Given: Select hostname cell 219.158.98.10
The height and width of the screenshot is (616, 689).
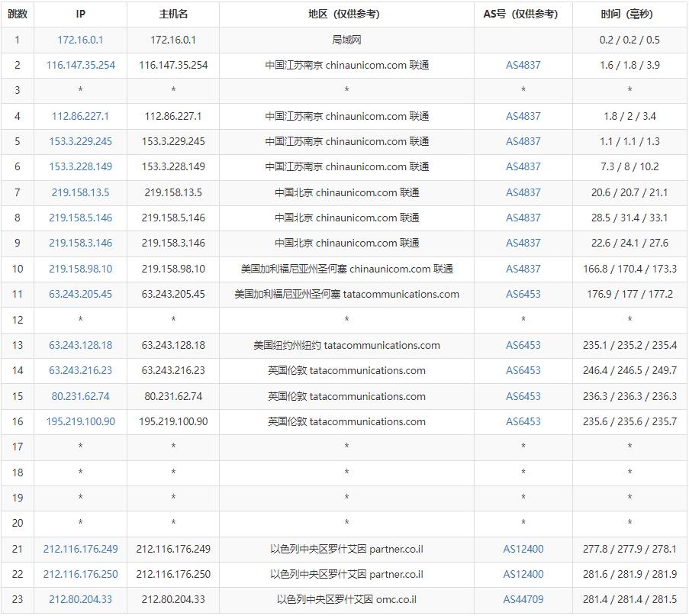Looking at the screenshot, I should coord(173,269).
